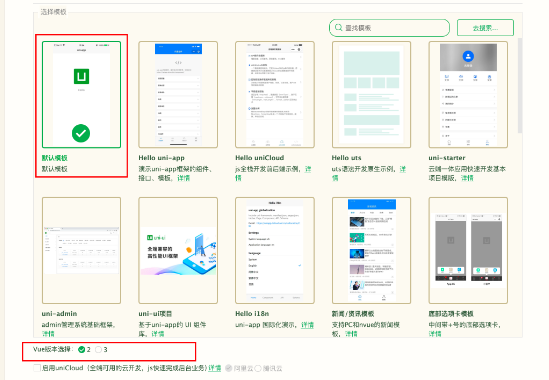549x380 pixels.
Task: Click the template list vertical scrollbar
Action: (x=520, y=85)
